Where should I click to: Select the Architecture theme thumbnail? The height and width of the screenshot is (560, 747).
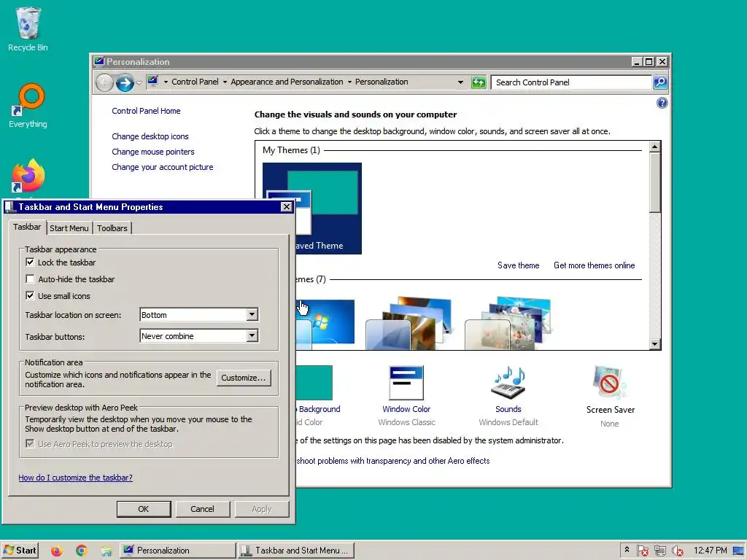click(409, 323)
